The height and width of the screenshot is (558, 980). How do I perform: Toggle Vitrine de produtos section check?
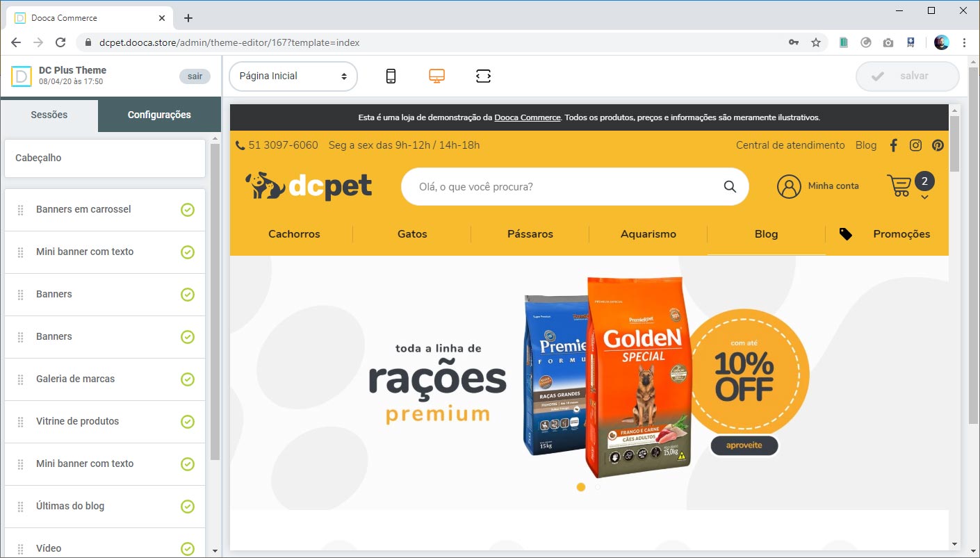click(187, 422)
